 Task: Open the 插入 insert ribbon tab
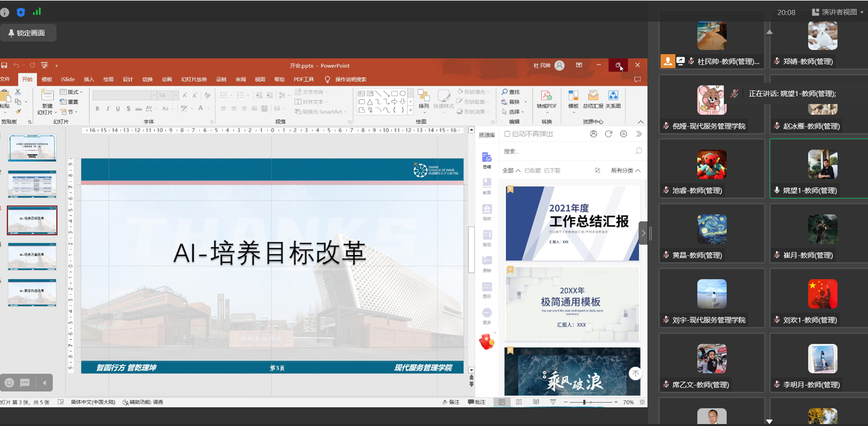tap(89, 79)
